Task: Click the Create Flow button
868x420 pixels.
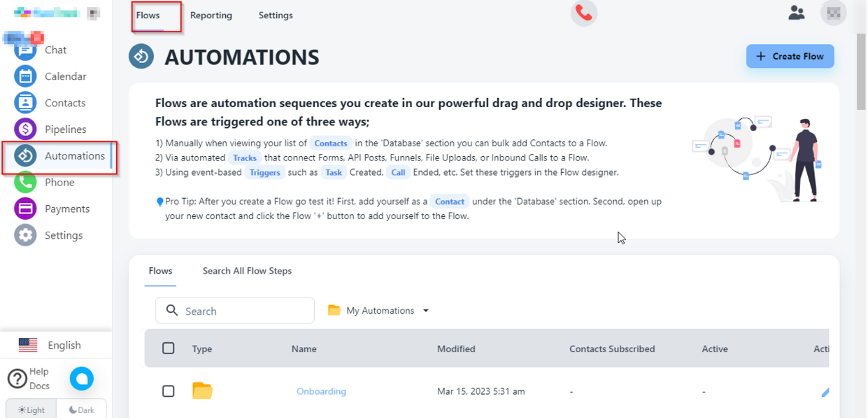Action: click(790, 57)
